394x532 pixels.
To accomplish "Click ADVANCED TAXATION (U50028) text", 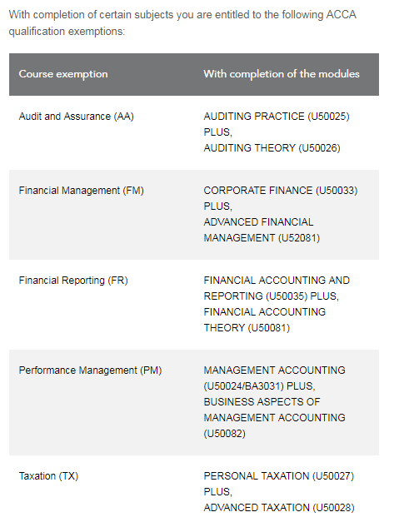I will (279, 508).
